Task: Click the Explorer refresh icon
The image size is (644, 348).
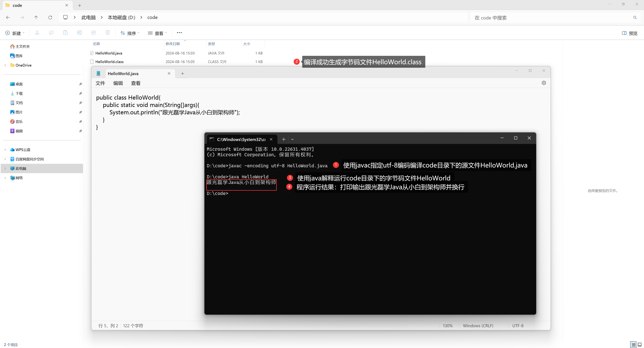Action: (x=50, y=17)
